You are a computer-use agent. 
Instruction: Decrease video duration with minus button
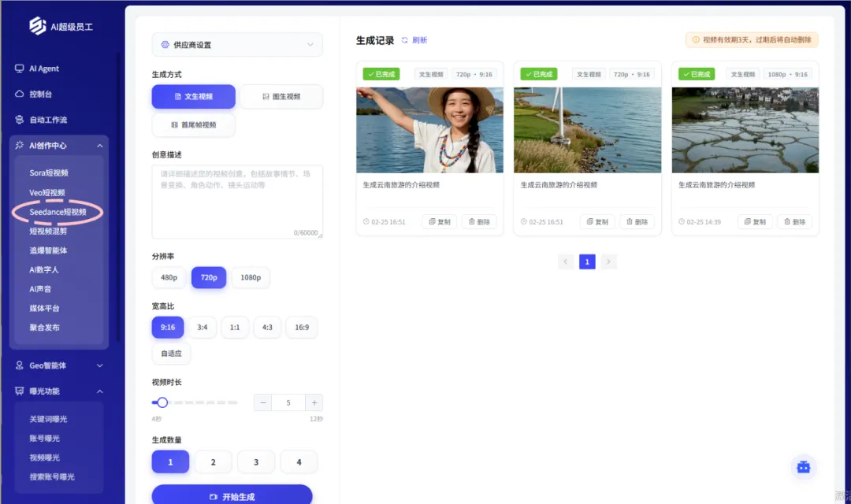[x=263, y=402]
